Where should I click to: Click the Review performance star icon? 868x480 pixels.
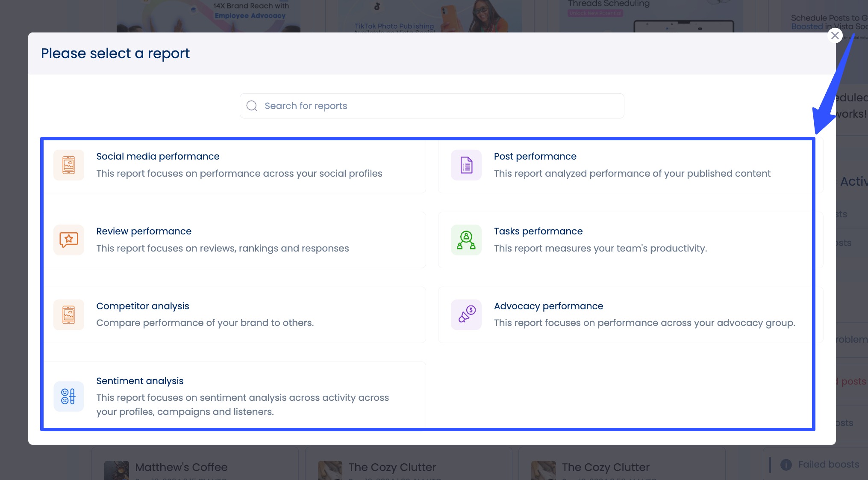[x=68, y=240]
